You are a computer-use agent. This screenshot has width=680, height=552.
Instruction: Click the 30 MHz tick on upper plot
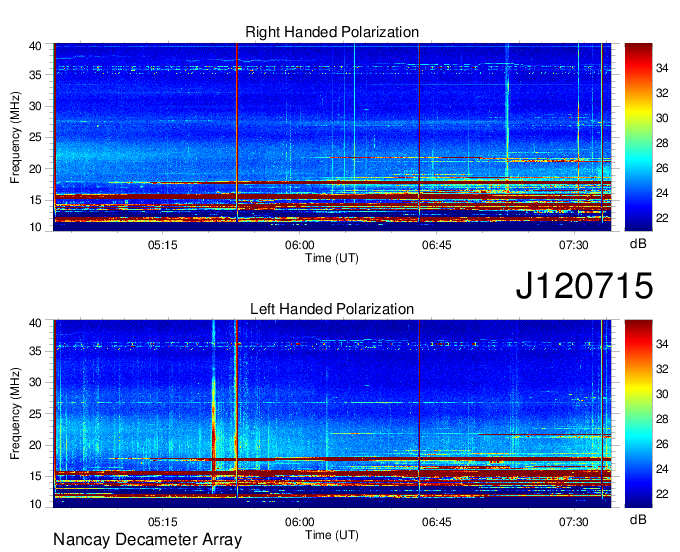pyautogui.click(x=36, y=106)
